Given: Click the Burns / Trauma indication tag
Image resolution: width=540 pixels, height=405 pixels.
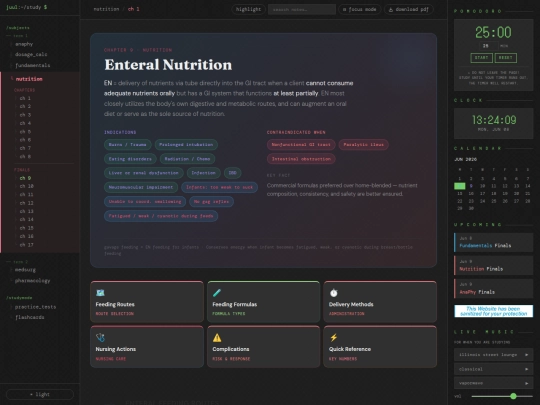Looking at the screenshot, I should [127, 145].
